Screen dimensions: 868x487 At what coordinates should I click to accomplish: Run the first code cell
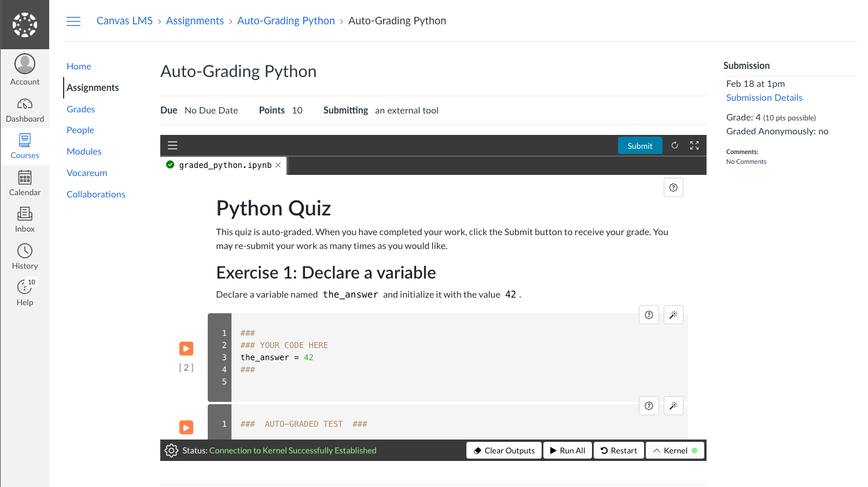186,349
